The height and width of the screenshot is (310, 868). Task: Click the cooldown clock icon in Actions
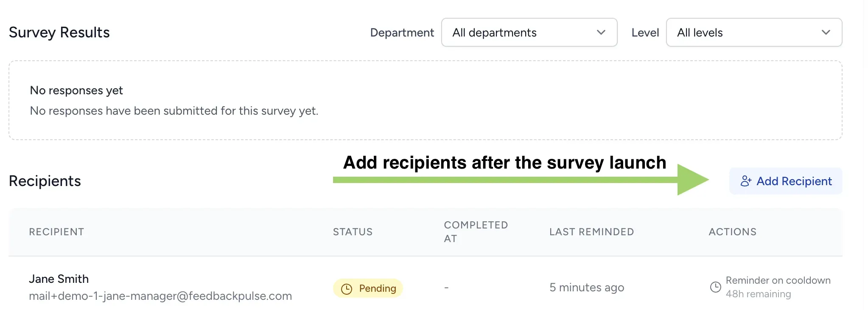tap(716, 287)
